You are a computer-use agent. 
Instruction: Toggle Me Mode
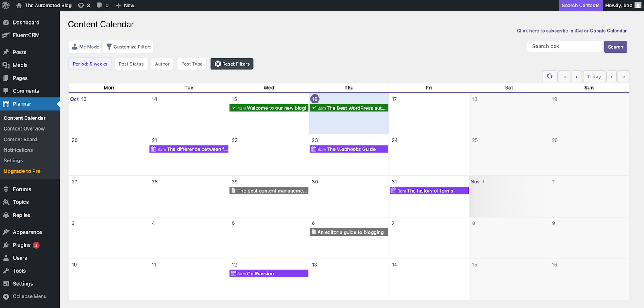(x=85, y=47)
